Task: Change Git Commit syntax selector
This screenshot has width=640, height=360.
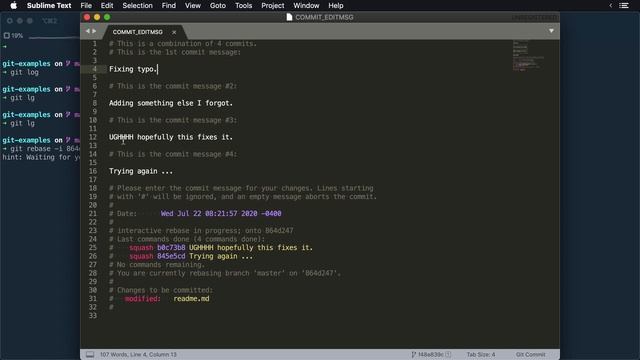Action: pyautogui.click(x=530, y=354)
